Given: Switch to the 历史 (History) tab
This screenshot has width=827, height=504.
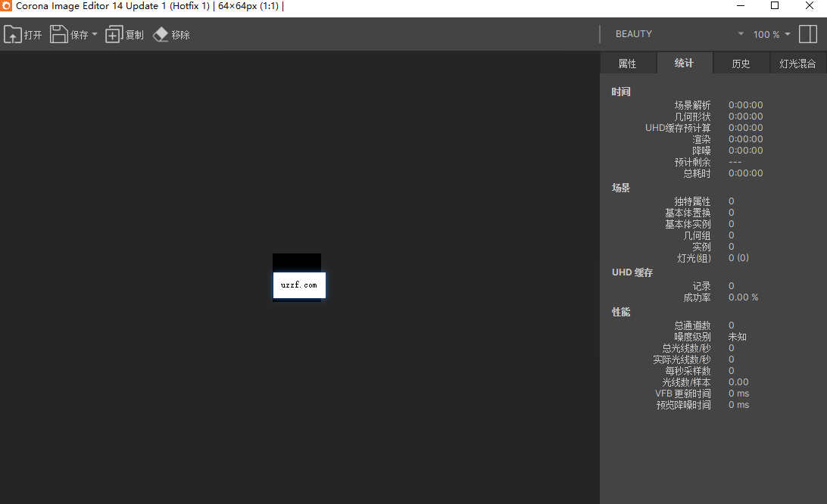Looking at the screenshot, I should click(x=741, y=63).
